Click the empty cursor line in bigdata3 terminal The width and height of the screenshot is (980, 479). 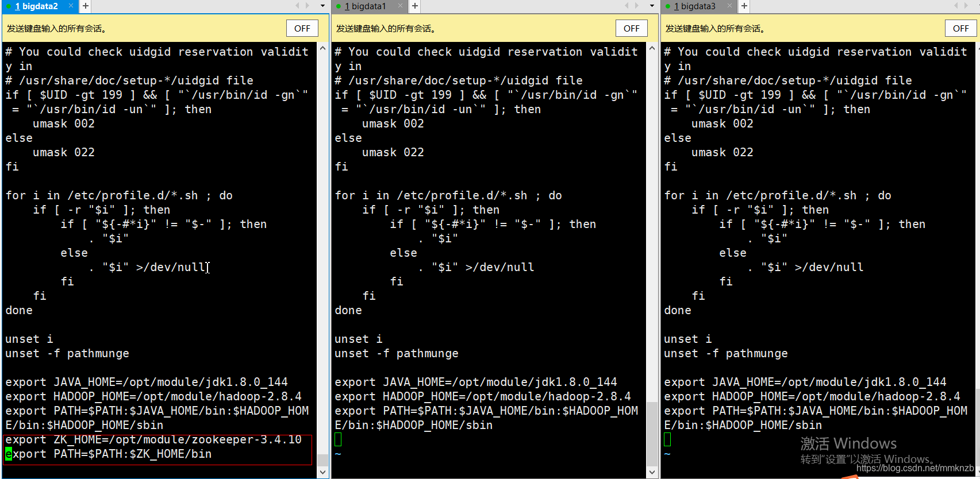[x=667, y=439]
